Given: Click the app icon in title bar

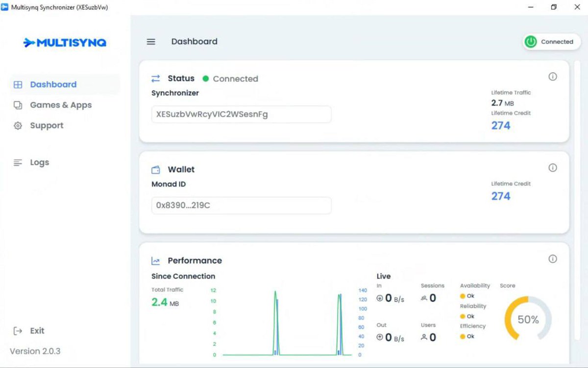Looking at the screenshot, I should 5,7.
